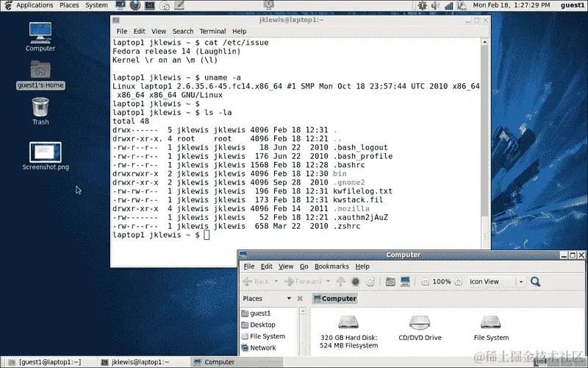This screenshot has width=588, height=368.
Task: Click the '.zshrc' entry in terminal output
Action: [x=346, y=226]
